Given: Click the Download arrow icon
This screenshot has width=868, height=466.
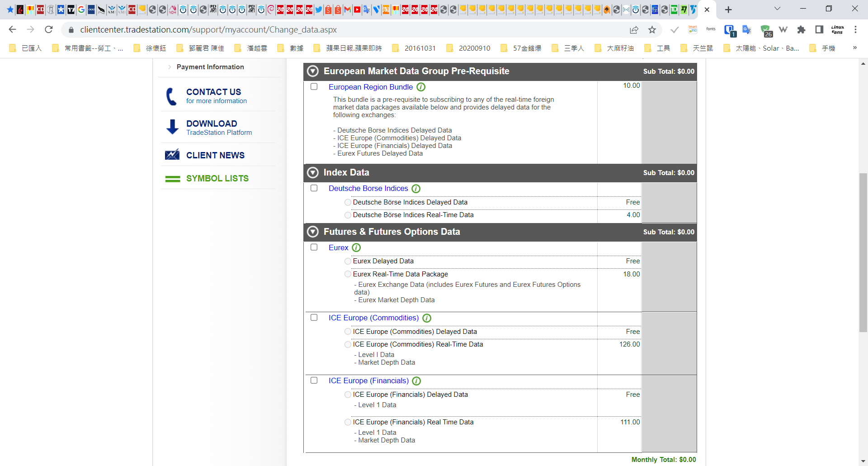Looking at the screenshot, I should point(172,127).
